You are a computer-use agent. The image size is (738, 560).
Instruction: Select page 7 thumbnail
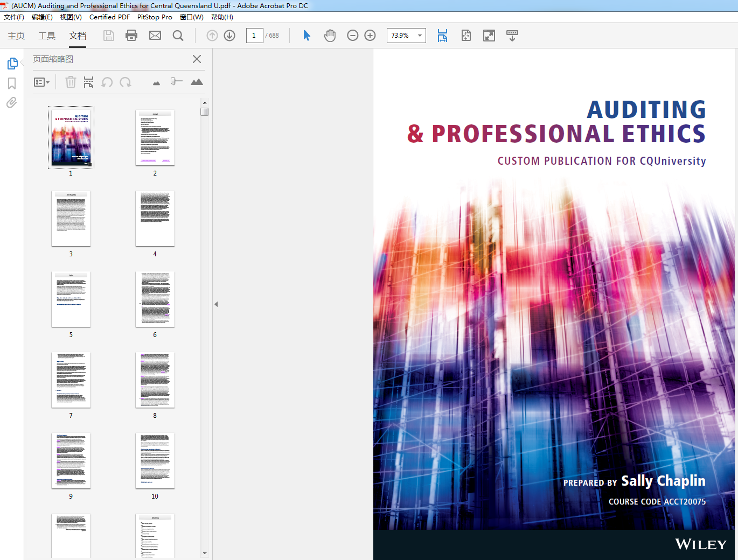pyautogui.click(x=71, y=380)
